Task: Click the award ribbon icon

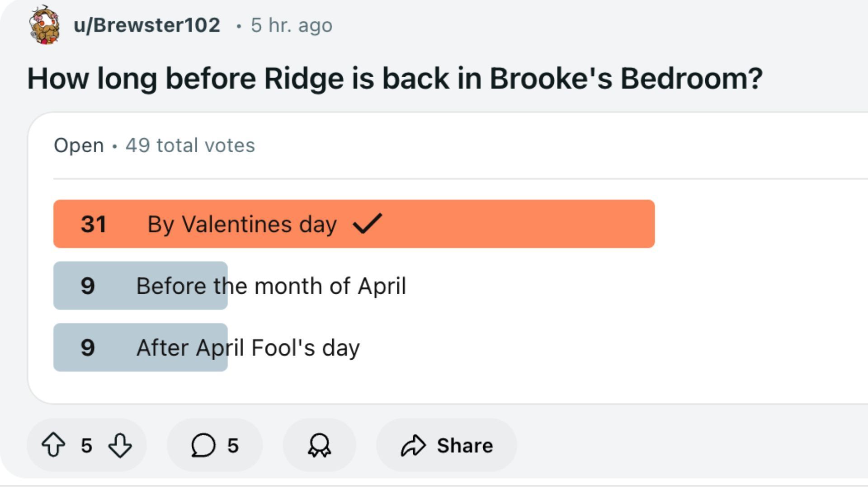Action: [x=319, y=445]
